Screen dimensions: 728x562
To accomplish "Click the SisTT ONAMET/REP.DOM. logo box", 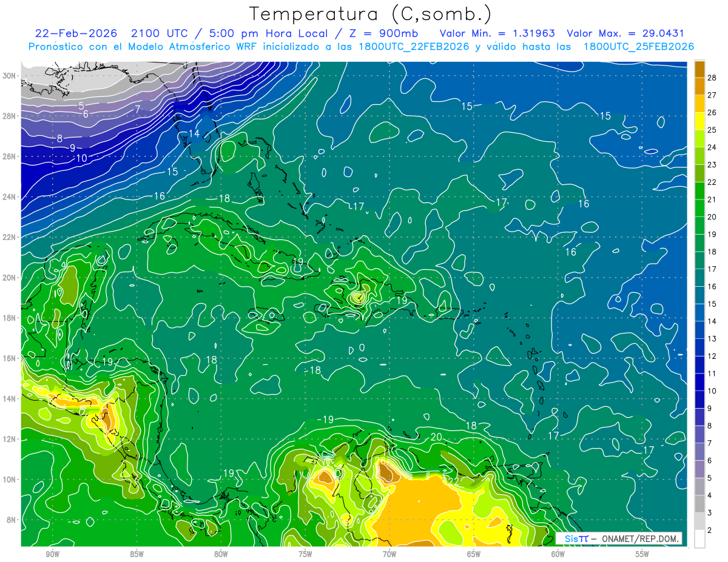I will pos(618,538).
